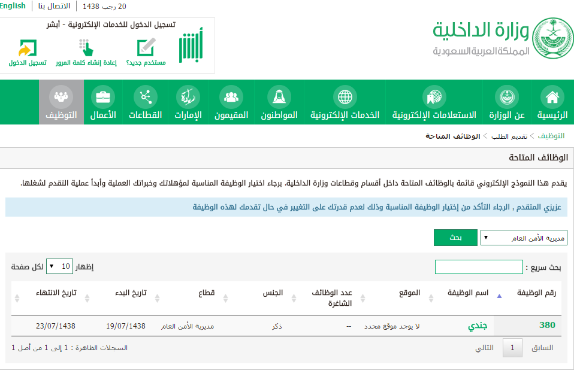Viewport: 586px width, 392px height.
Task: Click the الوظائف المتاحة panel heading
Action: 538,157
